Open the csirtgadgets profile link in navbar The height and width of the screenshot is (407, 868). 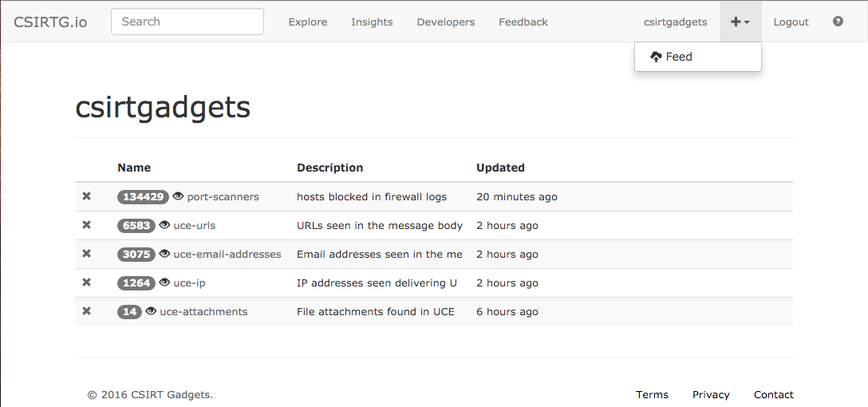click(x=676, y=22)
